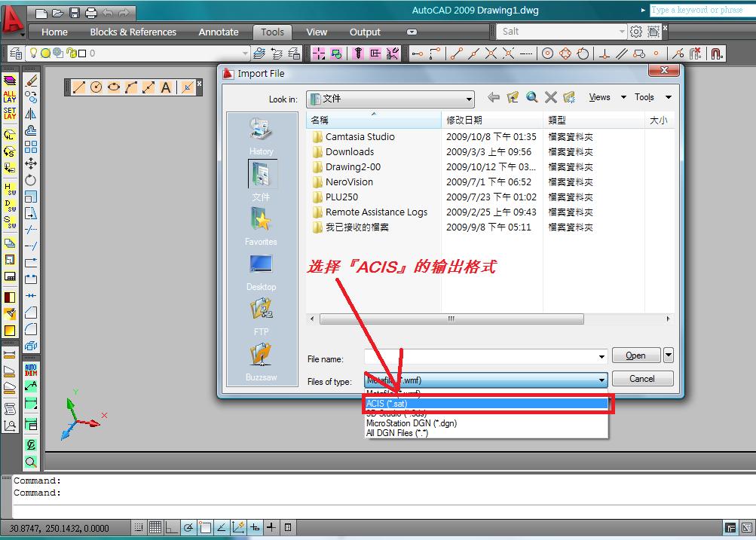Choose All DGN Files (*.*) option
Screen dimensions: 756x540
[x=486, y=433]
